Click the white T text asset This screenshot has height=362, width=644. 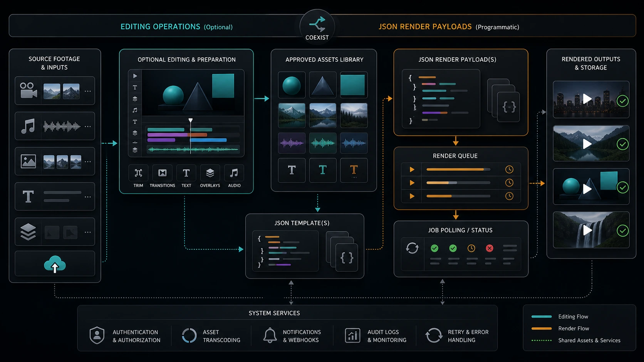point(292,170)
